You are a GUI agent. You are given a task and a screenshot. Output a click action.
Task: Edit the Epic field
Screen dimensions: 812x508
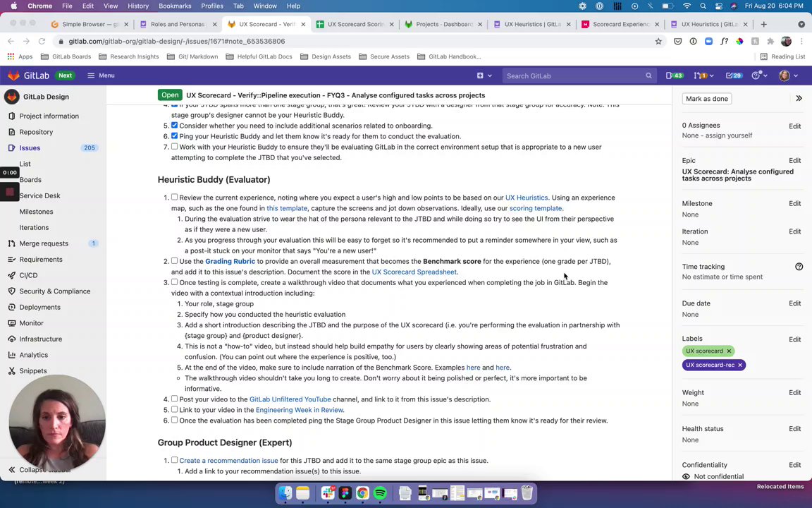click(794, 161)
